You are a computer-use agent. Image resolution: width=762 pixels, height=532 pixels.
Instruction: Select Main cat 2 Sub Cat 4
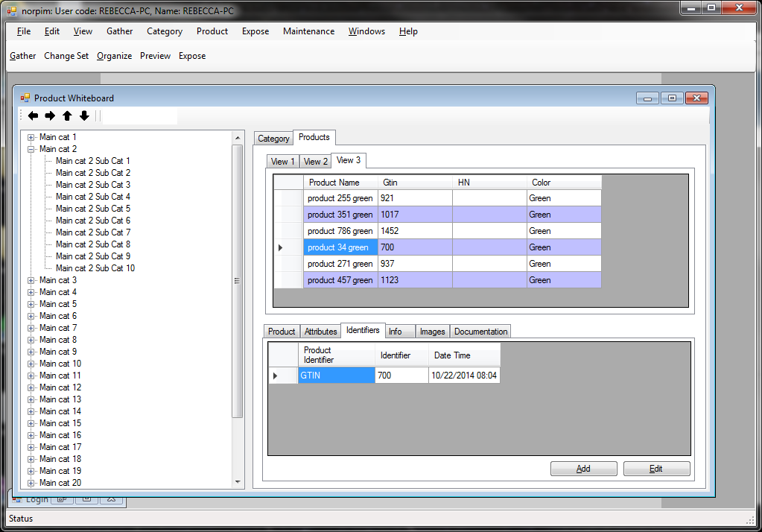click(x=93, y=197)
